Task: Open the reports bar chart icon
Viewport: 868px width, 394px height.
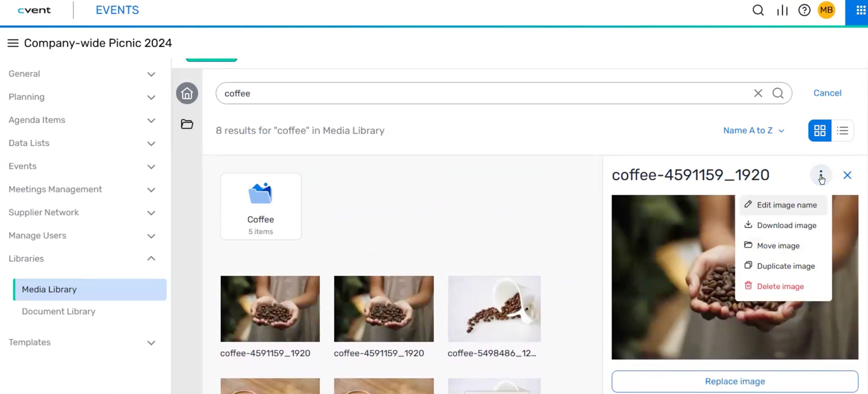Action: click(x=782, y=10)
